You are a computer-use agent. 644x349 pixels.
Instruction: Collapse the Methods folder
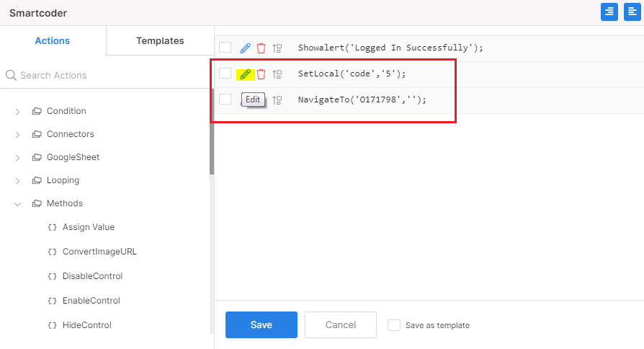pyautogui.click(x=17, y=203)
